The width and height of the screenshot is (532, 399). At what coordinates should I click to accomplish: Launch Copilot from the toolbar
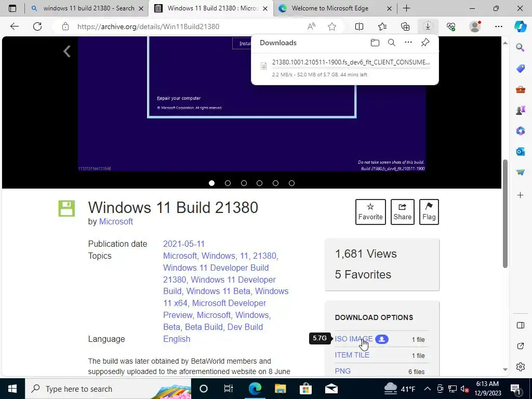[520, 26]
